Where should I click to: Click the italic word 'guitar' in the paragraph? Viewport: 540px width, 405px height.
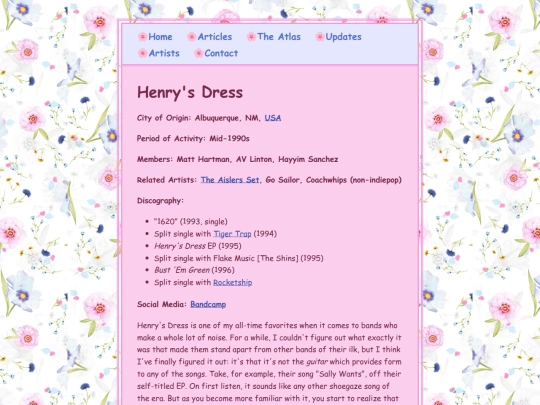[317, 362]
